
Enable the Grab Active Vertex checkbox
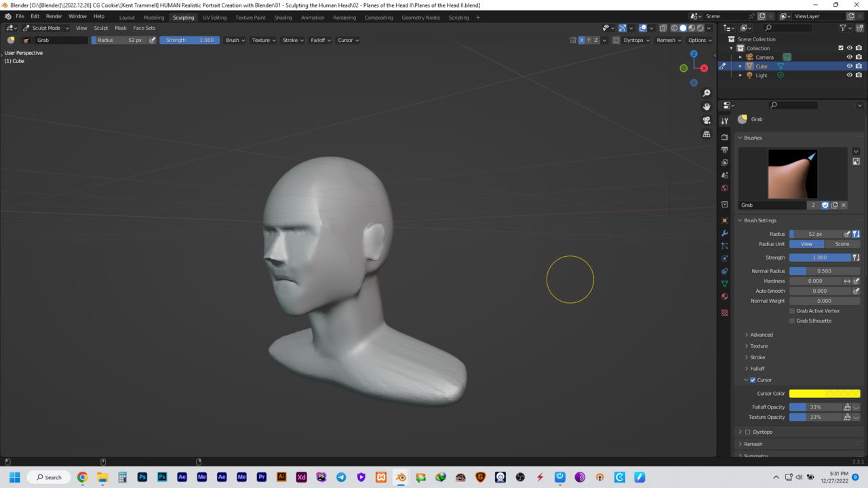click(792, 311)
